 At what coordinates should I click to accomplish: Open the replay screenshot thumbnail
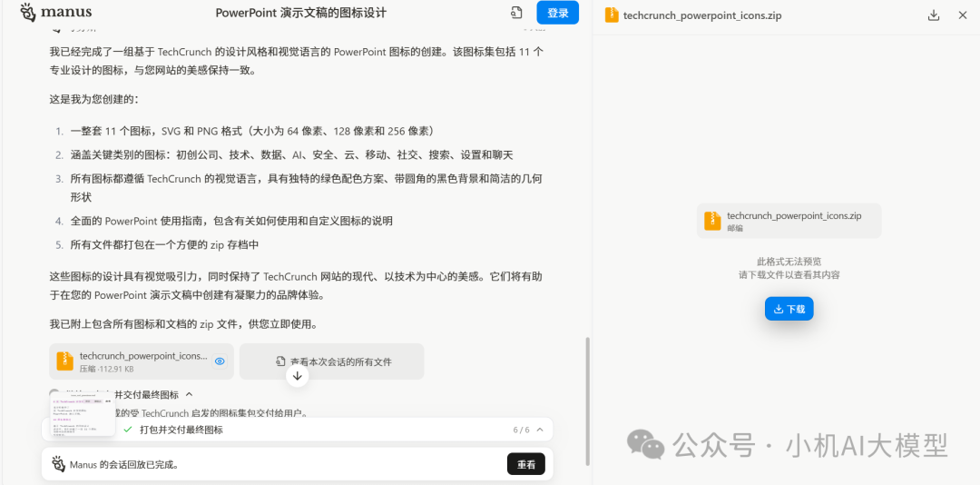pos(82,414)
